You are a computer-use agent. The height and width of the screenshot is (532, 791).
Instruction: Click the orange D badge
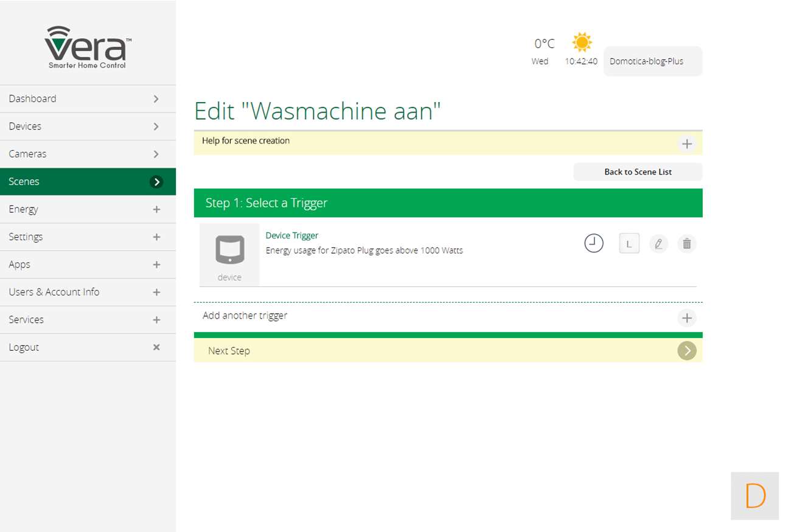tap(754, 496)
